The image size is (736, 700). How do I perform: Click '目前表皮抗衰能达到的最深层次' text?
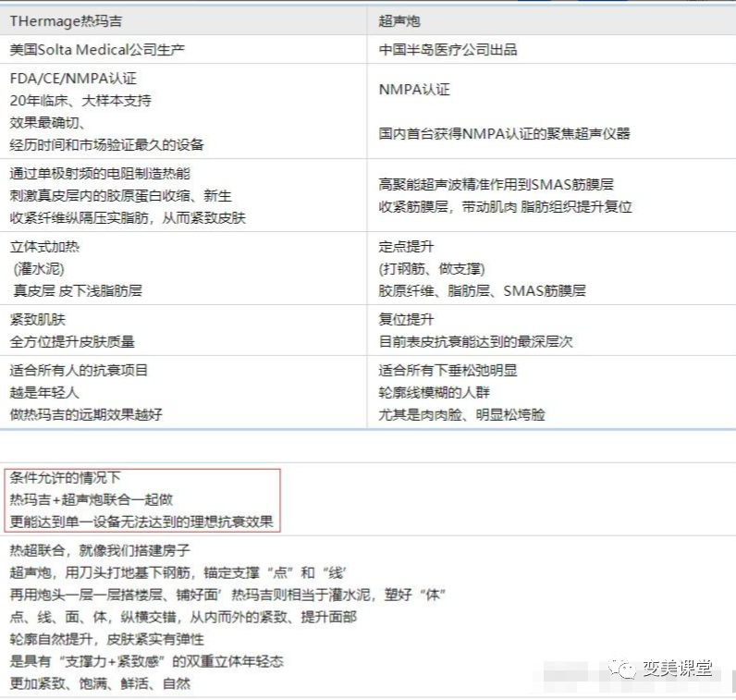click(x=475, y=342)
